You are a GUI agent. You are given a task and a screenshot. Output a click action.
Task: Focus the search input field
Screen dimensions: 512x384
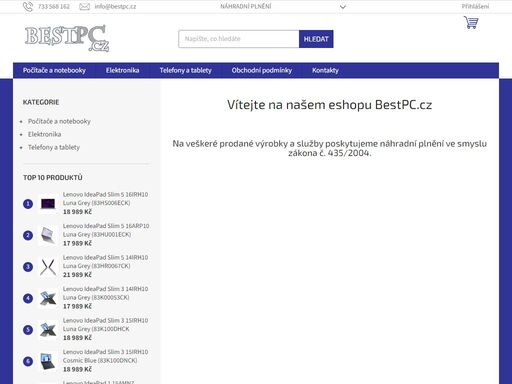tap(239, 39)
